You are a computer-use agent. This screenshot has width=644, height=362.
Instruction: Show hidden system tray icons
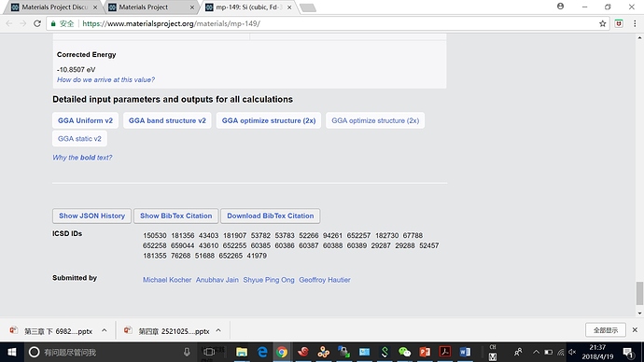536,352
